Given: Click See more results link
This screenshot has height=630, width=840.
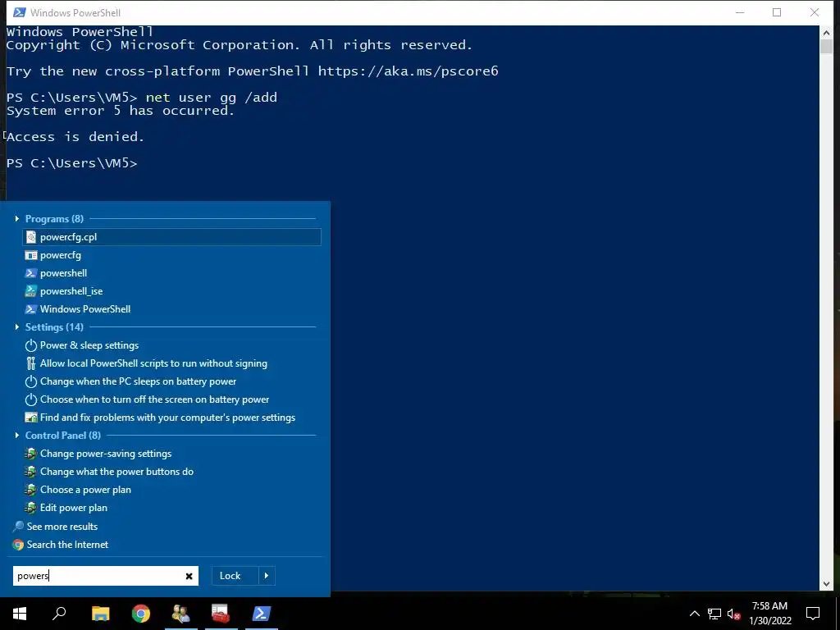Looking at the screenshot, I should pyautogui.click(x=62, y=527).
